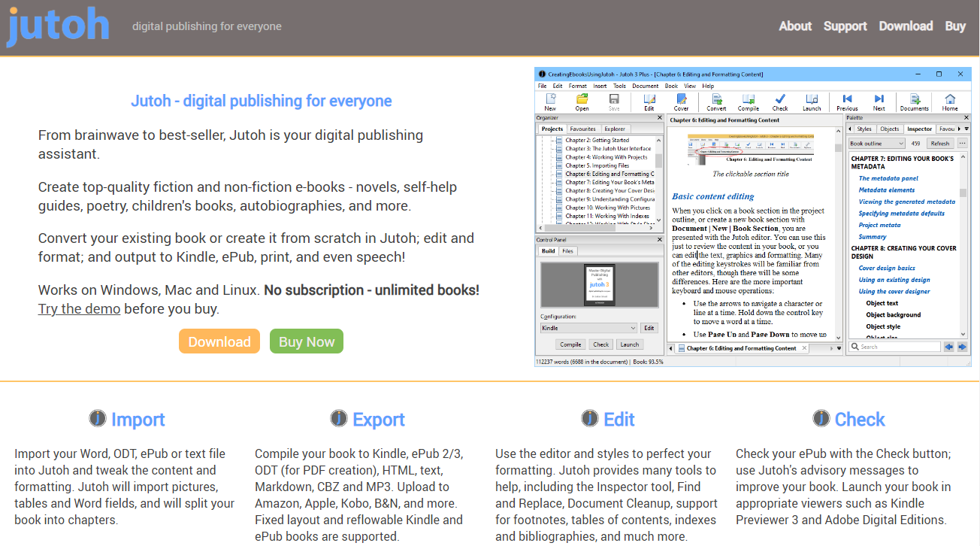Click the Jutoh logo
980x546 pixels.
click(x=58, y=27)
